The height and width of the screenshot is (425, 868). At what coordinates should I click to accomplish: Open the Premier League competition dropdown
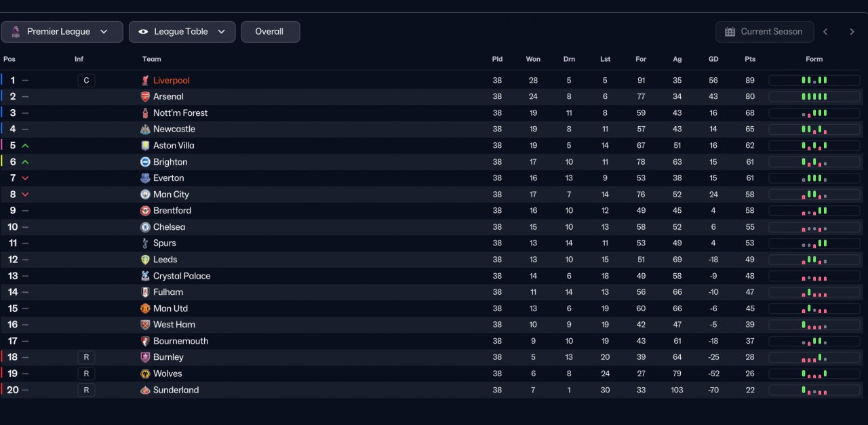tap(62, 32)
